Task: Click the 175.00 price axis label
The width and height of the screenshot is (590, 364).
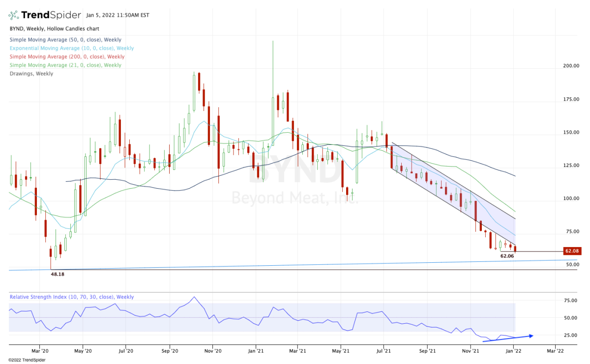Action: (x=572, y=100)
